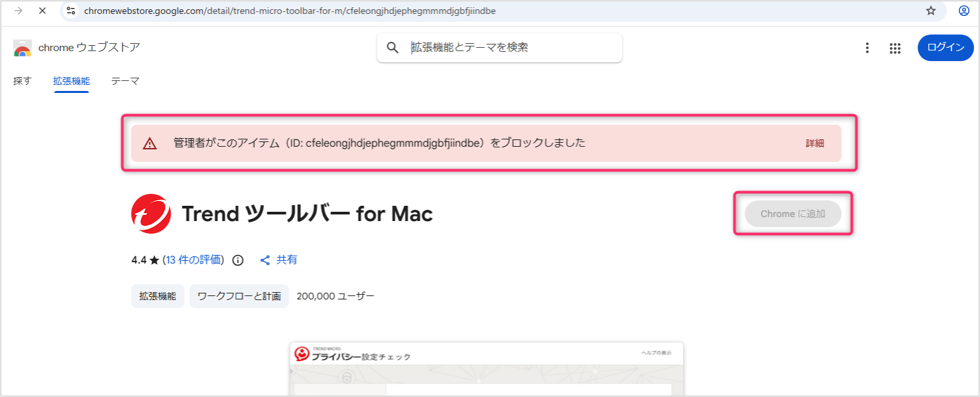
Task: Click the chrome ウェブストア title text
Action: [90, 48]
